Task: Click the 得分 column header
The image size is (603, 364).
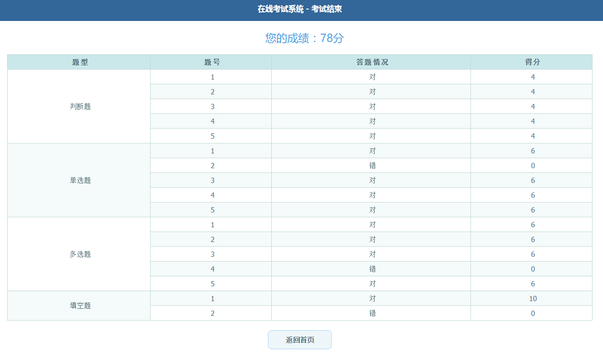Action: coord(532,62)
